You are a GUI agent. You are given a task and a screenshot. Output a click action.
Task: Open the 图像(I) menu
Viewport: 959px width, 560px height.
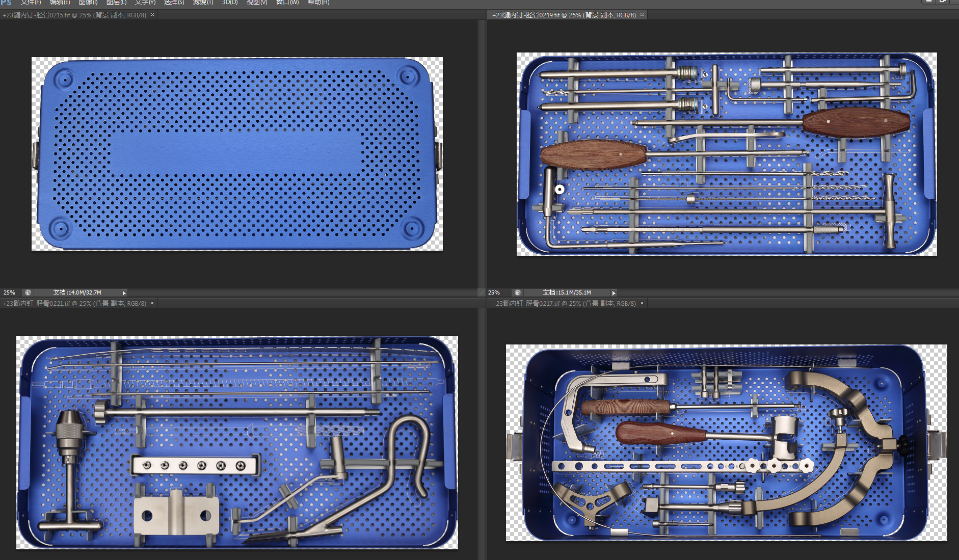point(88,2)
